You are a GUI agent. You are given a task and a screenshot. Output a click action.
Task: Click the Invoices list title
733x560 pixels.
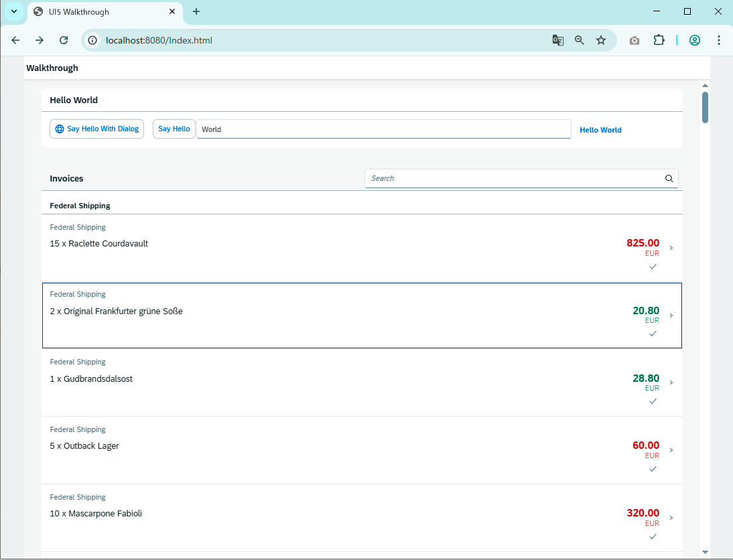coord(66,179)
